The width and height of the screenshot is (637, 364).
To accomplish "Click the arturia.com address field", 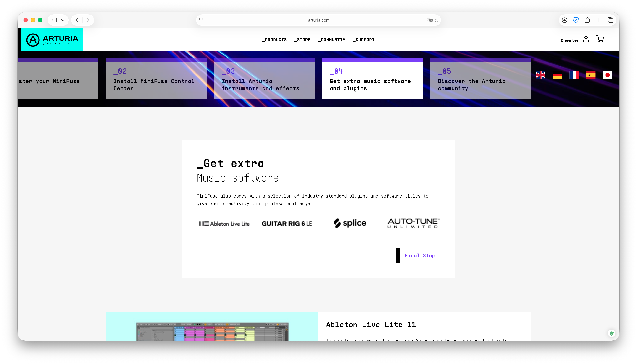I will coord(318,20).
